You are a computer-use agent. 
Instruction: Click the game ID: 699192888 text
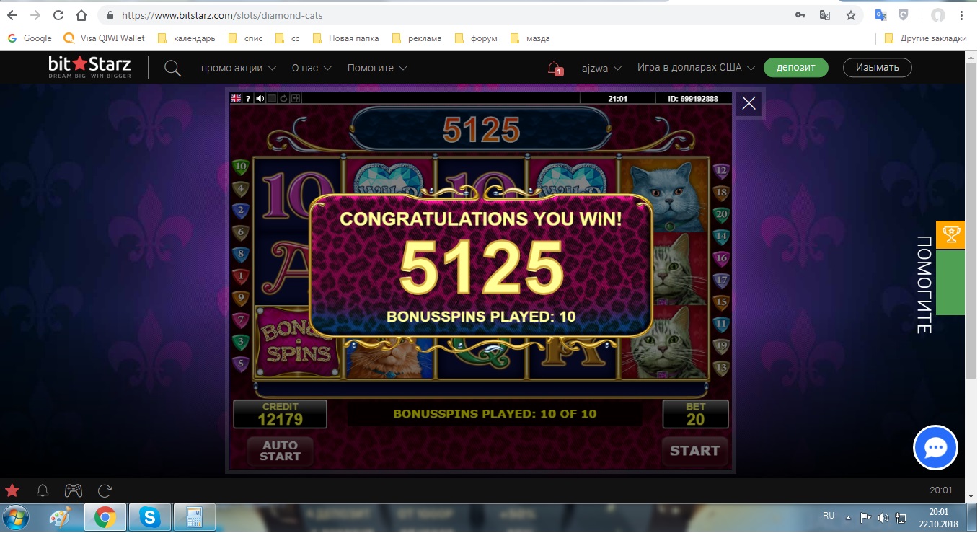[x=693, y=99]
